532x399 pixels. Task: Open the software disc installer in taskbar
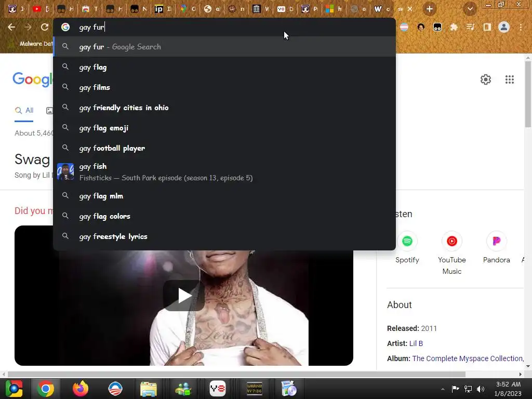pyautogui.click(x=289, y=389)
